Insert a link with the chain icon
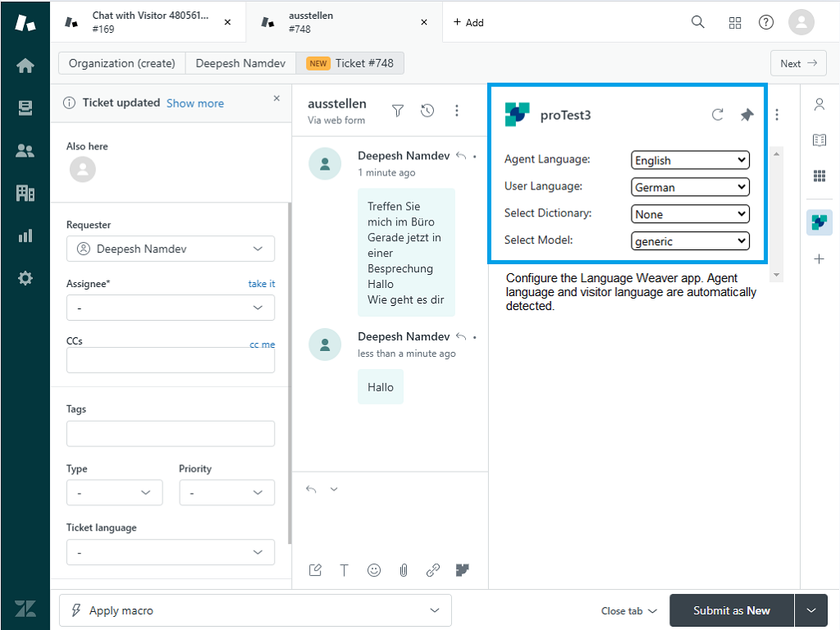This screenshot has height=630, width=840. [433, 570]
